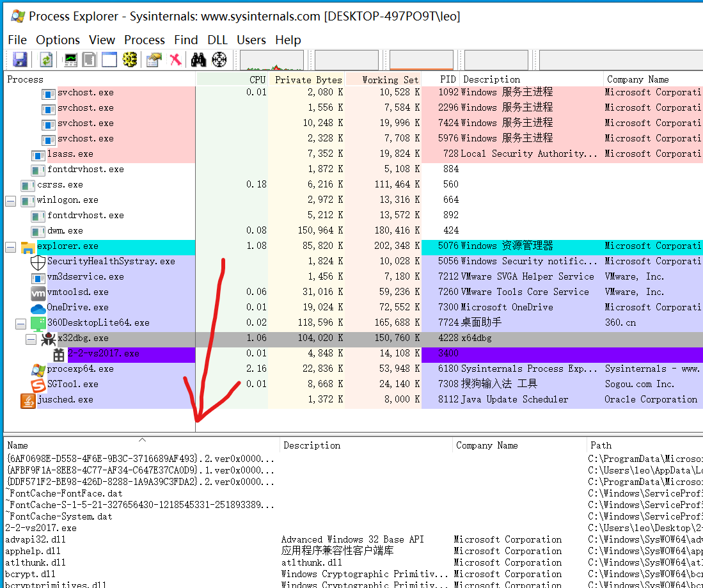Collapse the winlogon.exe tree node

10,200
